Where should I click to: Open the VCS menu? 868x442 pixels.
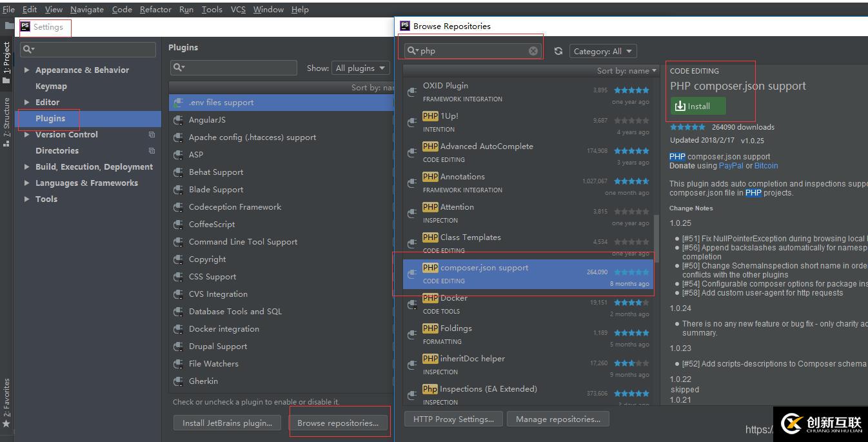pos(238,9)
